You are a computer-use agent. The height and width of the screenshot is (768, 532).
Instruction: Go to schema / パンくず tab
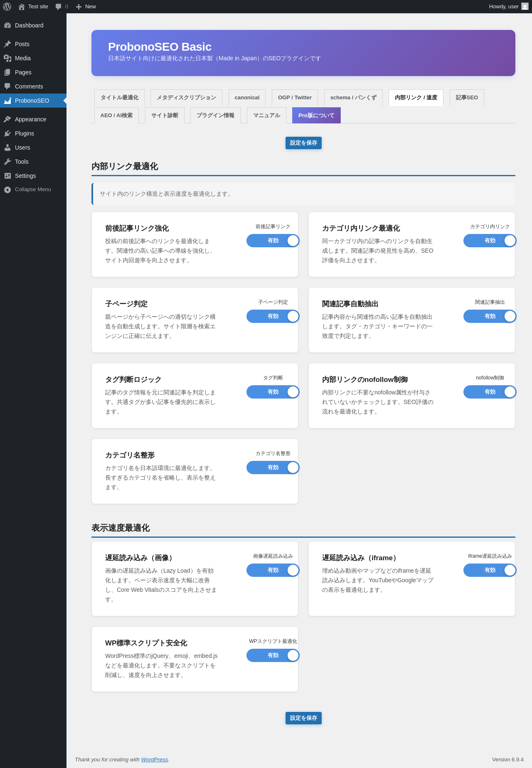point(353,98)
